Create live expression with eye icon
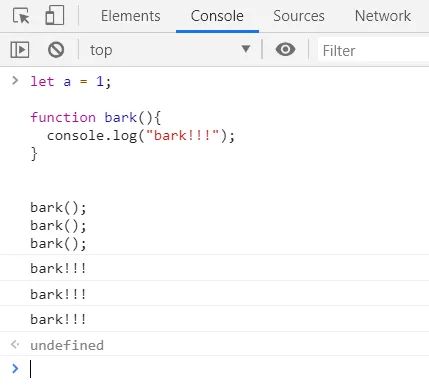The width and height of the screenshot is (429, 386). 285,50
